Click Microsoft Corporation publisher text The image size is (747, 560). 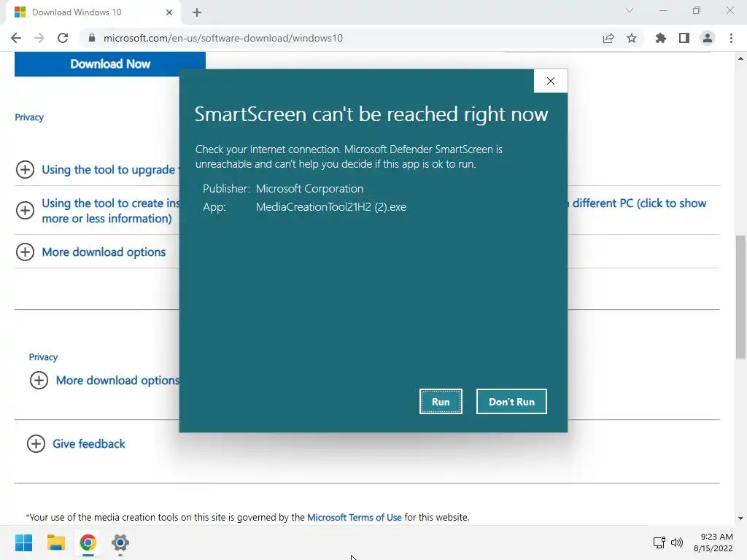(x=309, y=189)
